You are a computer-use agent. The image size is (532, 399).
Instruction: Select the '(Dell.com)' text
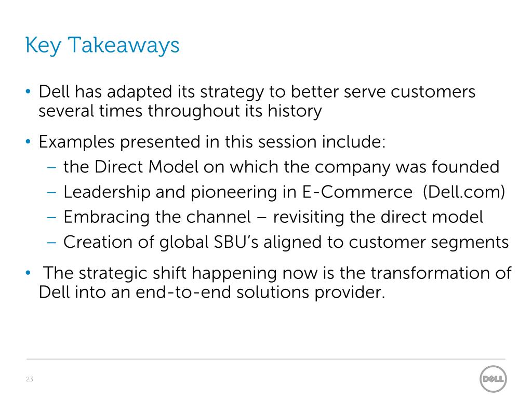pos(464,192)
